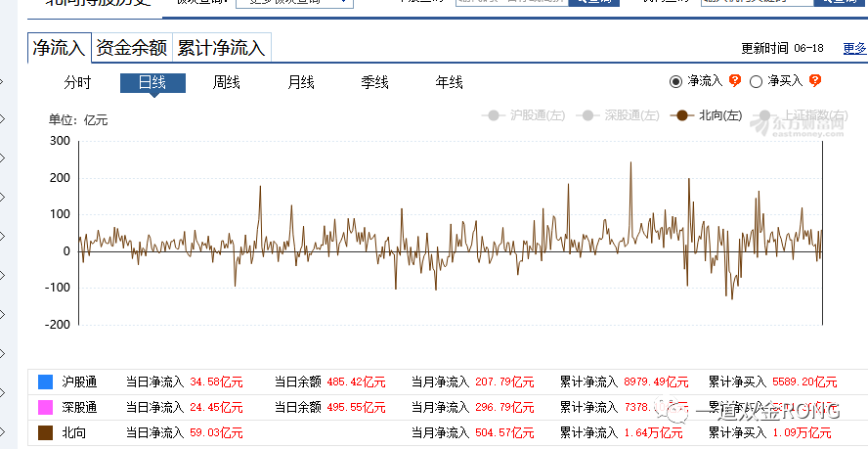Click the value 1.64万亿元
The image size is (868, 449).
click(x=653, y=433)
